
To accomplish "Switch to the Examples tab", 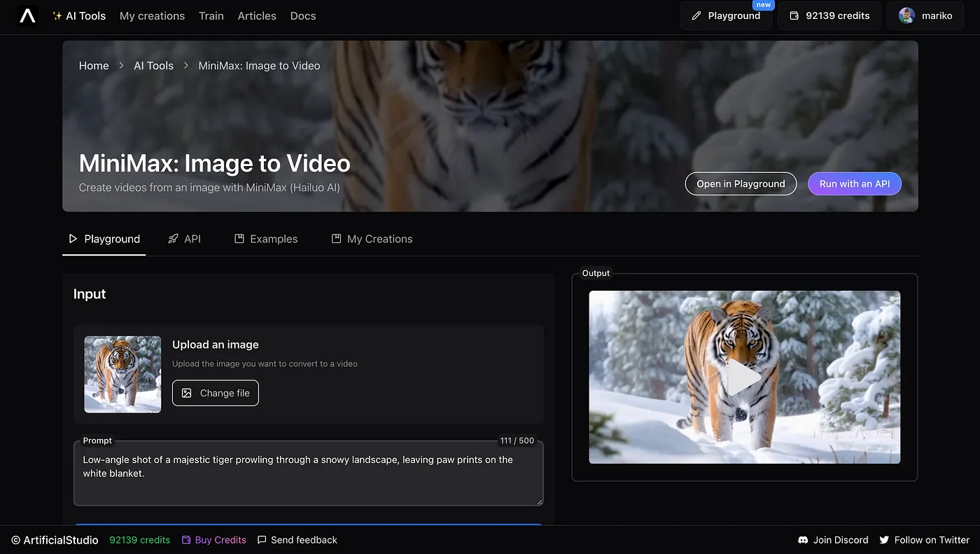I will [x=266, y=239].
